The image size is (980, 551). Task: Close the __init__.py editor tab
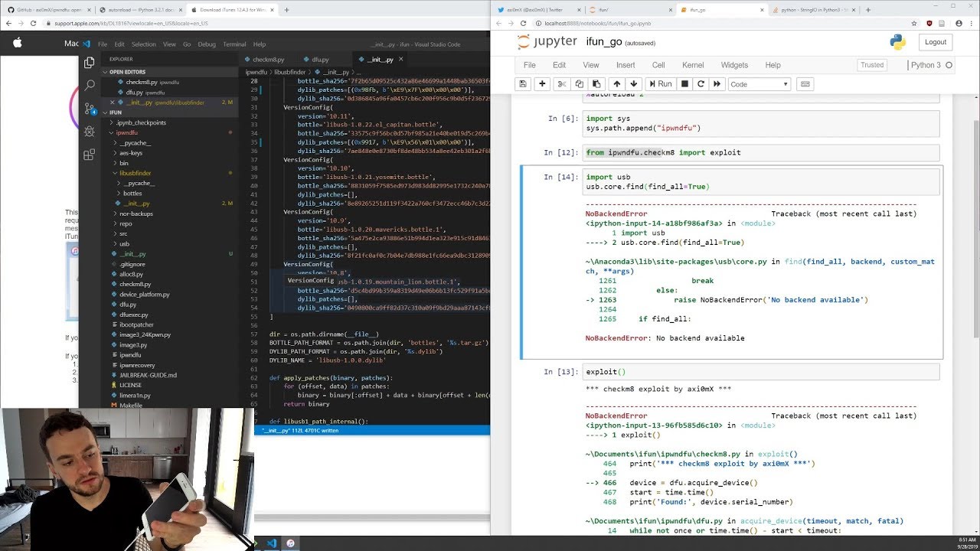click(x=401, y=59)
